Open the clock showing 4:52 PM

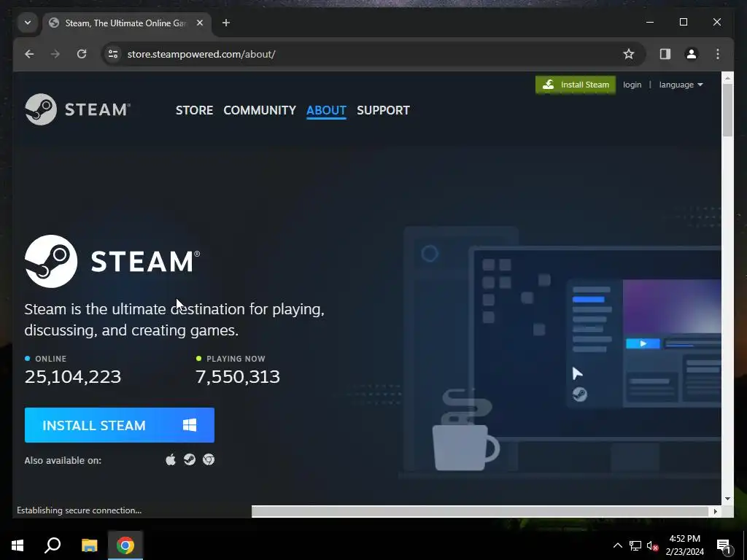(x=684, y=545)
